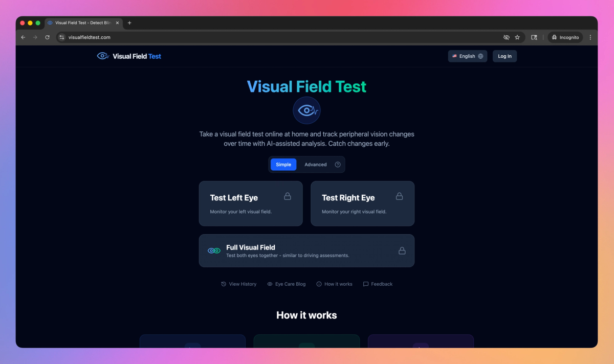This screenshot has width=614, height=364.
Task: Expand the help tooltip next to Advanced
Action: 337,164
